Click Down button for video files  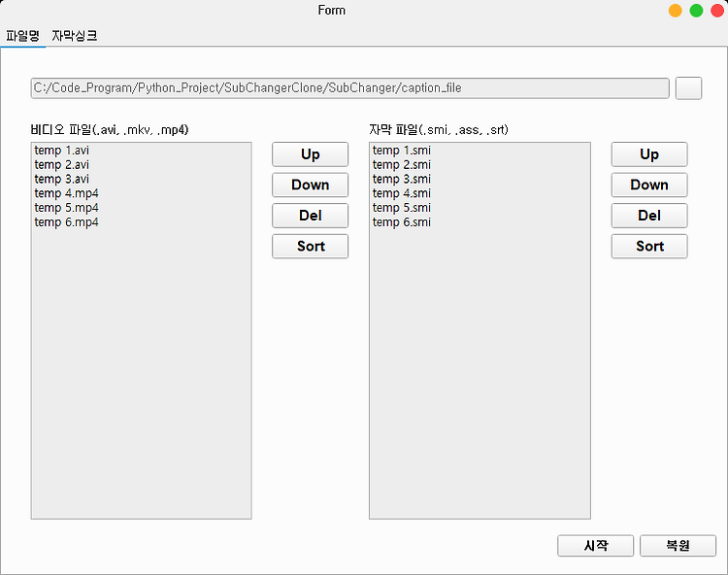click(311, 185)
